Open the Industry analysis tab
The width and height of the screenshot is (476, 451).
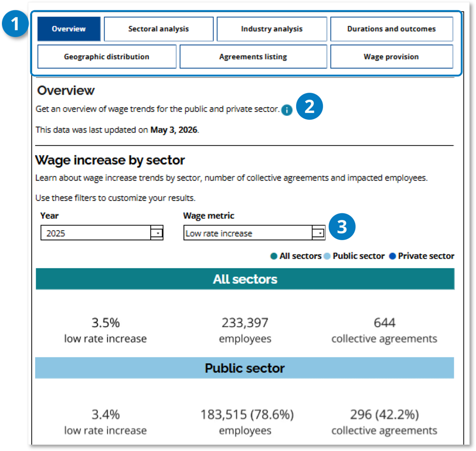[272, 29]
